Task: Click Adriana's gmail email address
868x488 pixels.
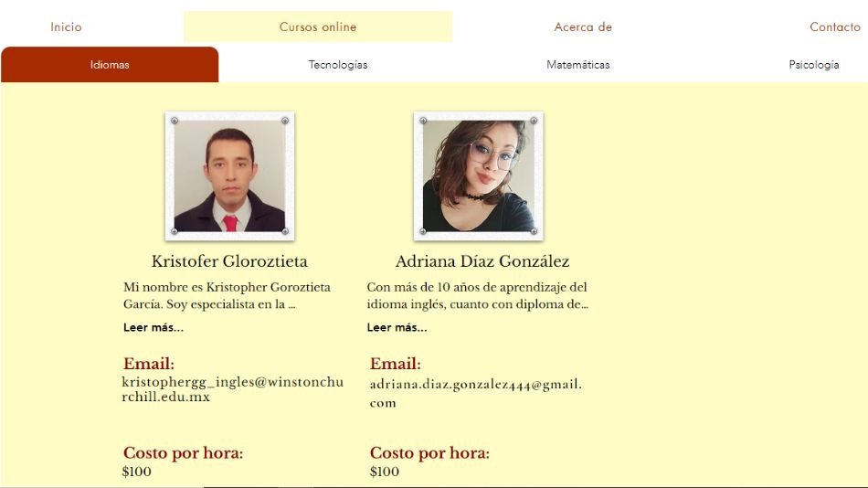Action: point(476,393)
